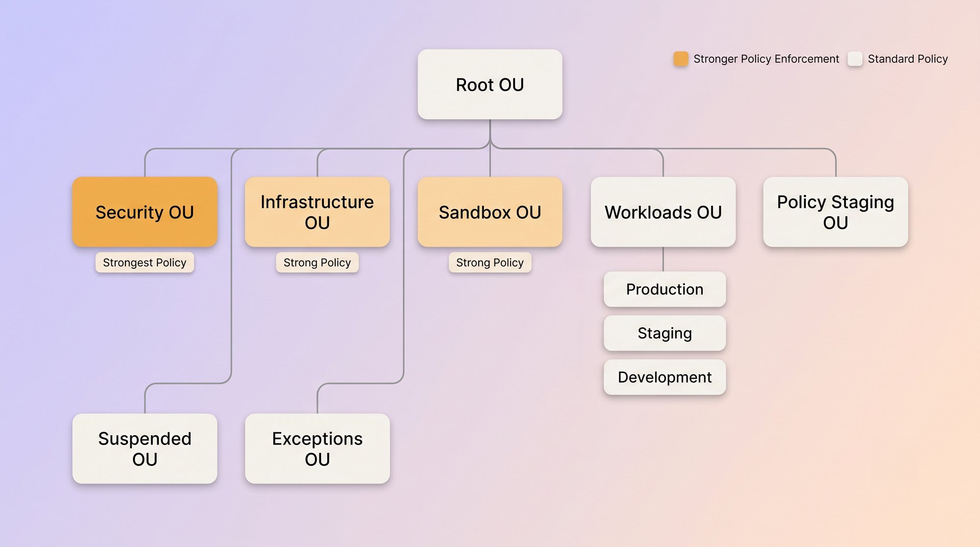Click the Stronger Policy Enforcement legend text
This screenshot has width=980, height=547.
click(x=766, y=59)
